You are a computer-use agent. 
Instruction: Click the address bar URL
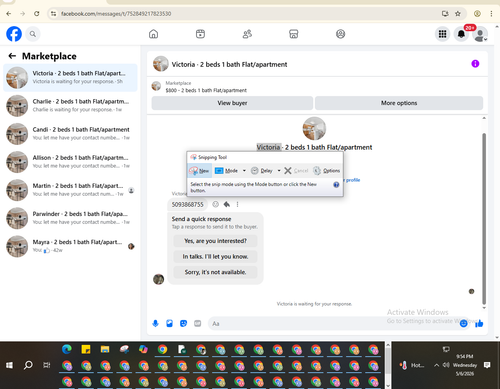(116, 14)
